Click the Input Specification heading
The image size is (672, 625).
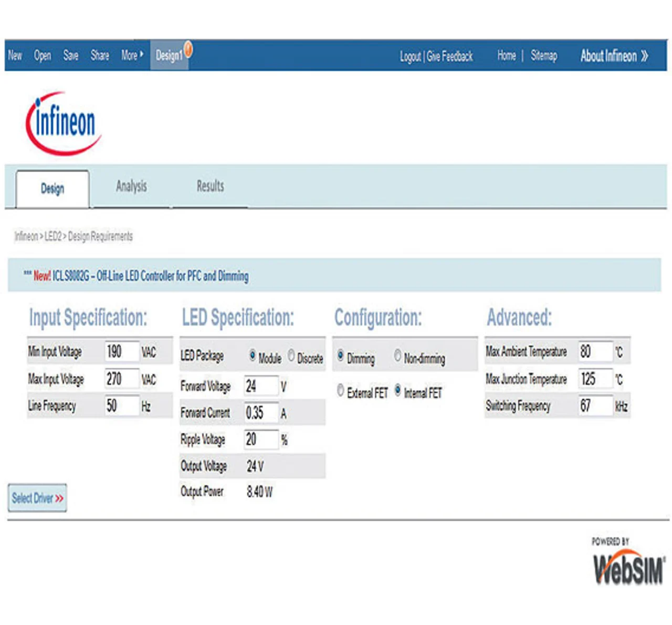88,318
